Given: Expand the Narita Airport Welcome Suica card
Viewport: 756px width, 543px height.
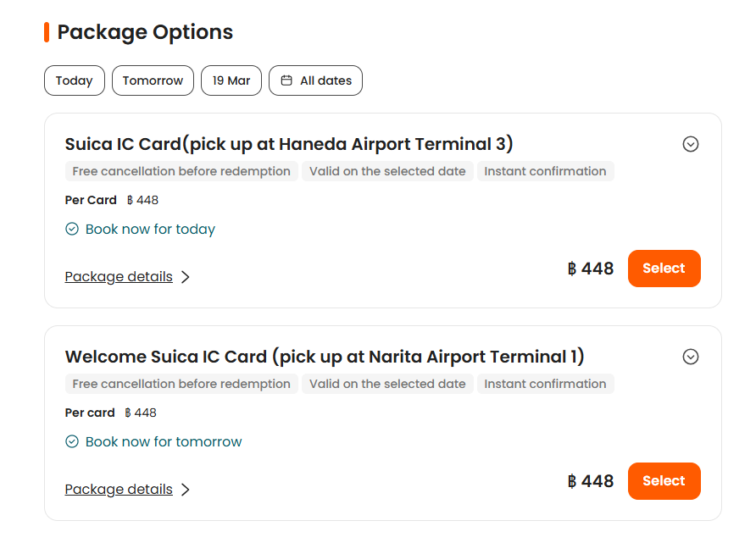Looking at the screenshot, I should click(x=691, y=357).
